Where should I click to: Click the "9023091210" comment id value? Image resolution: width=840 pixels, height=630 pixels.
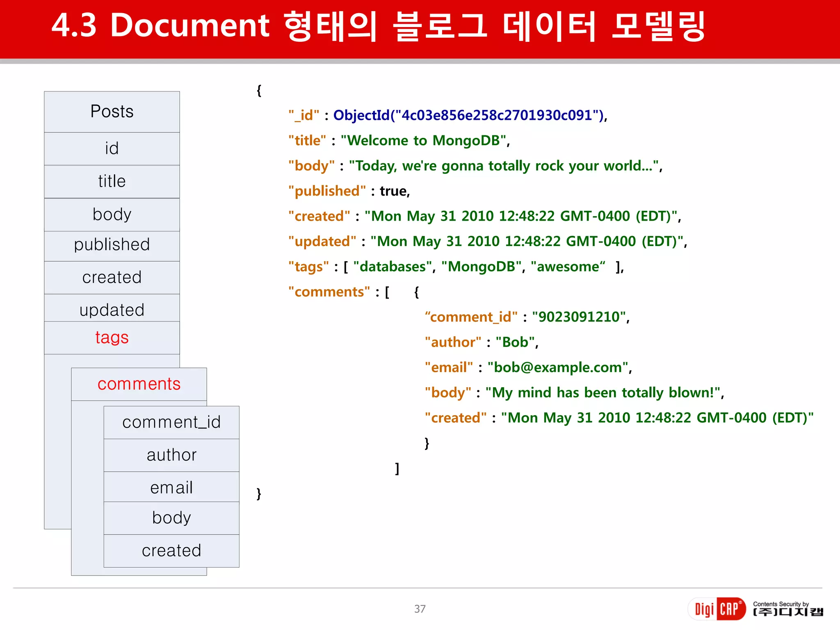coord(579,317)
